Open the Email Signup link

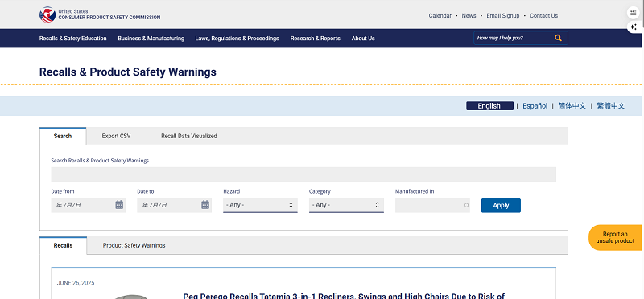pos(502,15)
